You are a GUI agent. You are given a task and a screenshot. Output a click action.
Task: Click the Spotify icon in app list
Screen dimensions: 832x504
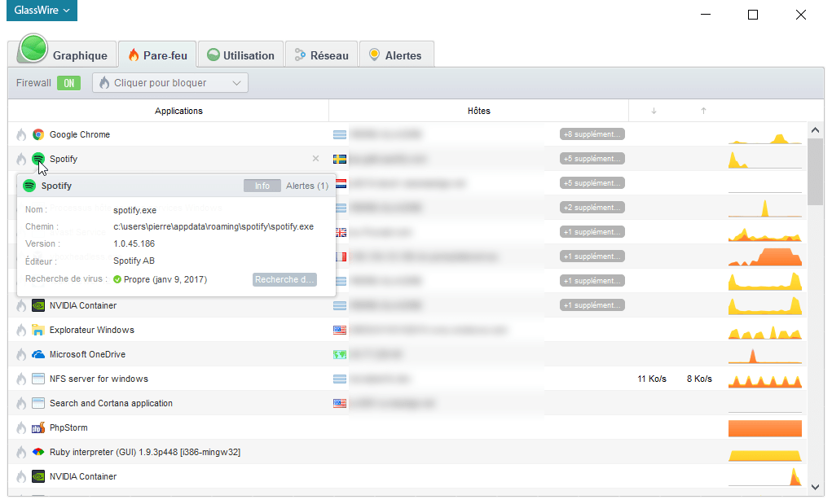tap(37, 159)
